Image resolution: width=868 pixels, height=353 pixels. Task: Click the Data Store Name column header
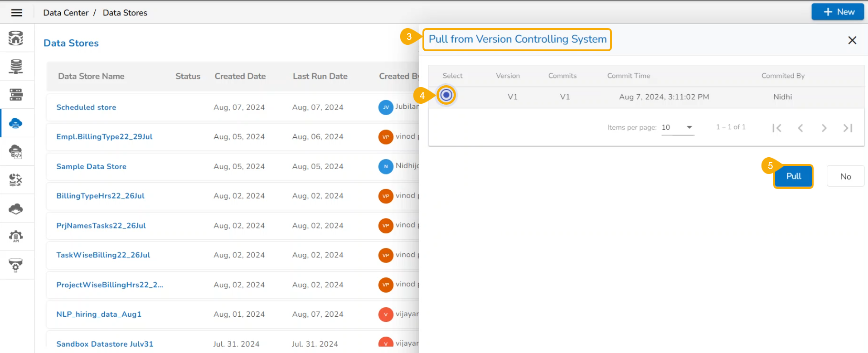pos(91,76)
